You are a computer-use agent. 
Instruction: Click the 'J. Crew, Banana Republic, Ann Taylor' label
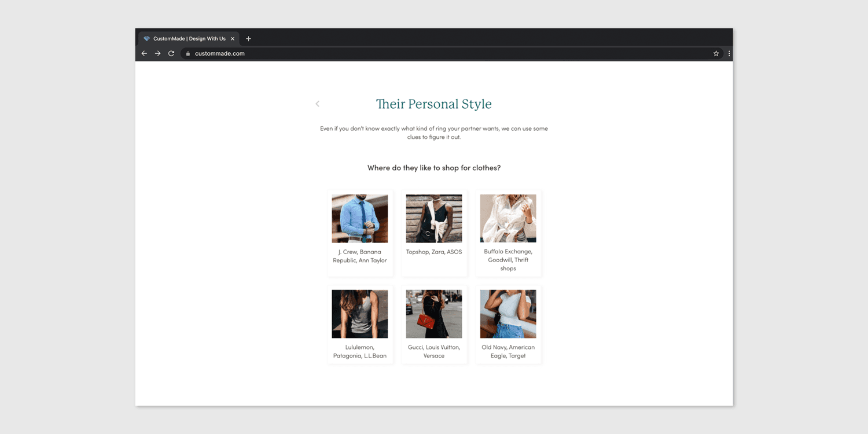tap(360, 256)
